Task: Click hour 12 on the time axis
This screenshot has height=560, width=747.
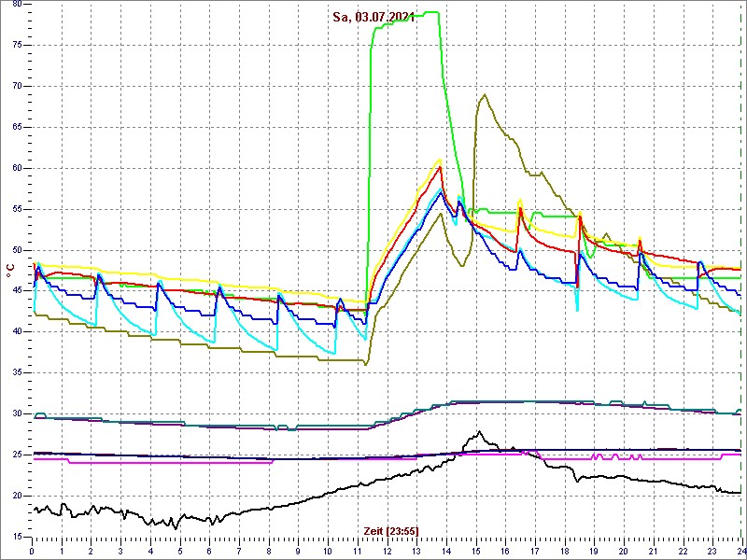Action: 387,552
